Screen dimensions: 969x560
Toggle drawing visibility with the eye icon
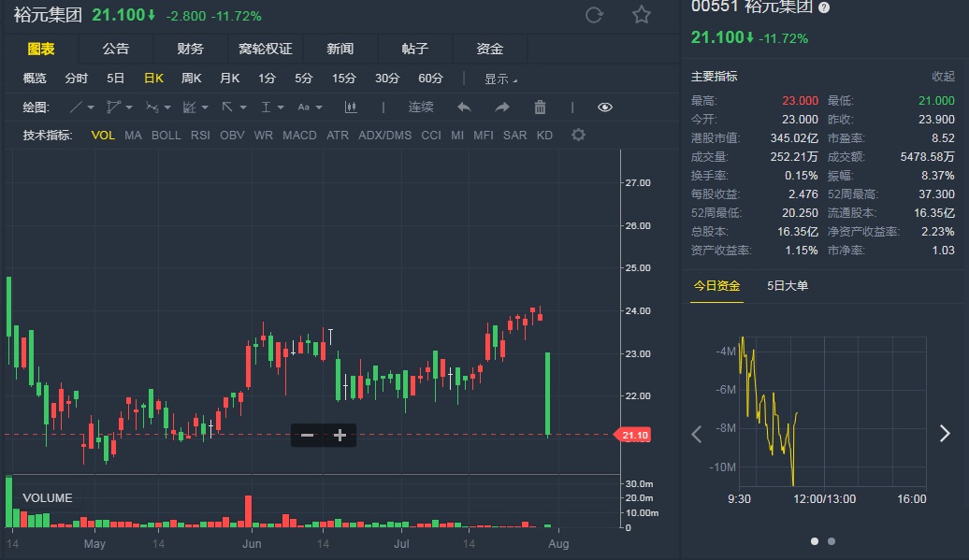coord(605,108)
